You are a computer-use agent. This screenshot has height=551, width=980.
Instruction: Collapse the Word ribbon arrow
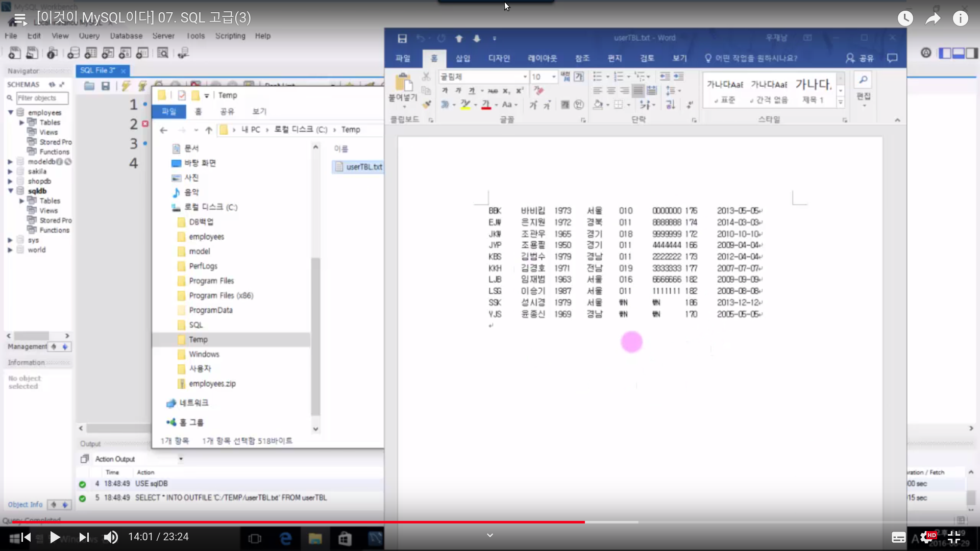click(x=897, y=120)
